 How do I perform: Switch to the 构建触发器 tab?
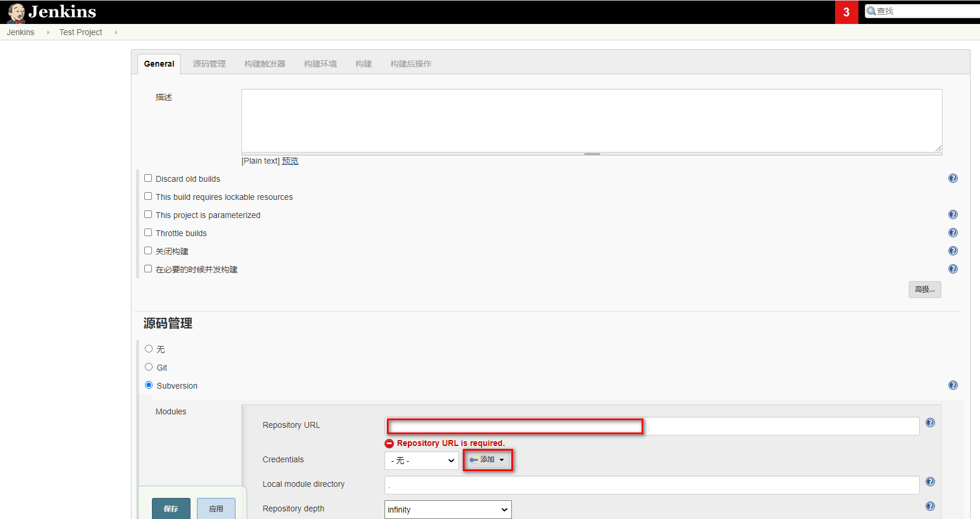265,64
